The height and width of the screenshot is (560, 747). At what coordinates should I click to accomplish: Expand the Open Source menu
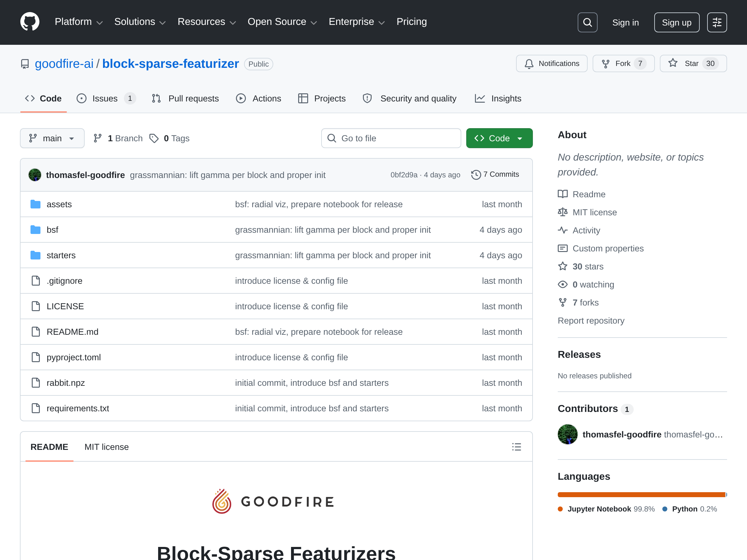click(x=282, y=22)
